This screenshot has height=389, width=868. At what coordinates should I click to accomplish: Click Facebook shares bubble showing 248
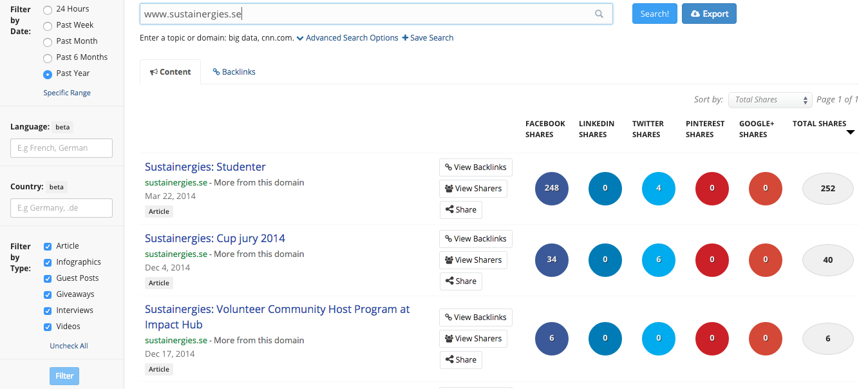pyautogui.click(x=552, y=188)
